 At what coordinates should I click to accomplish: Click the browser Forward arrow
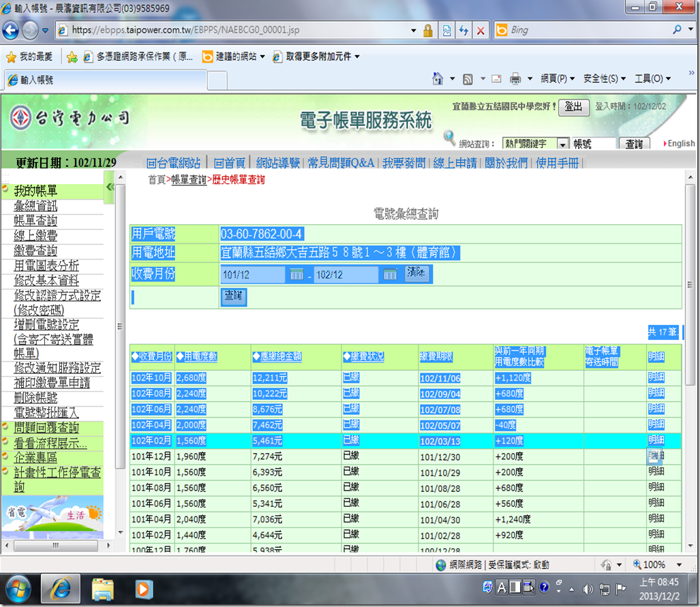coord(31,31)
